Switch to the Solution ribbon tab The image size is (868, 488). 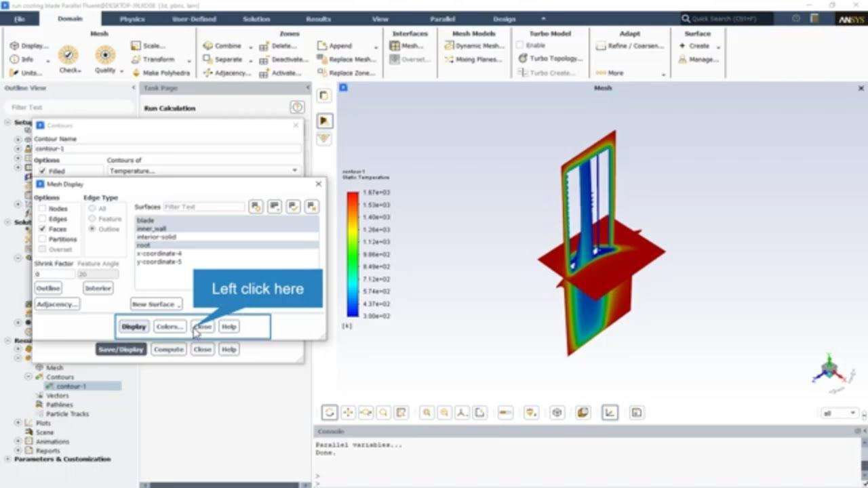click(x=256, y=19)
